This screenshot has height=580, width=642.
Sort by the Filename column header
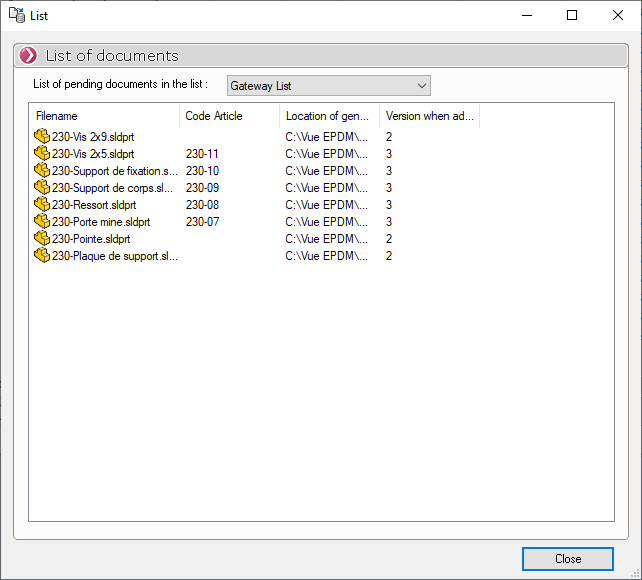(x=104, y=116)
